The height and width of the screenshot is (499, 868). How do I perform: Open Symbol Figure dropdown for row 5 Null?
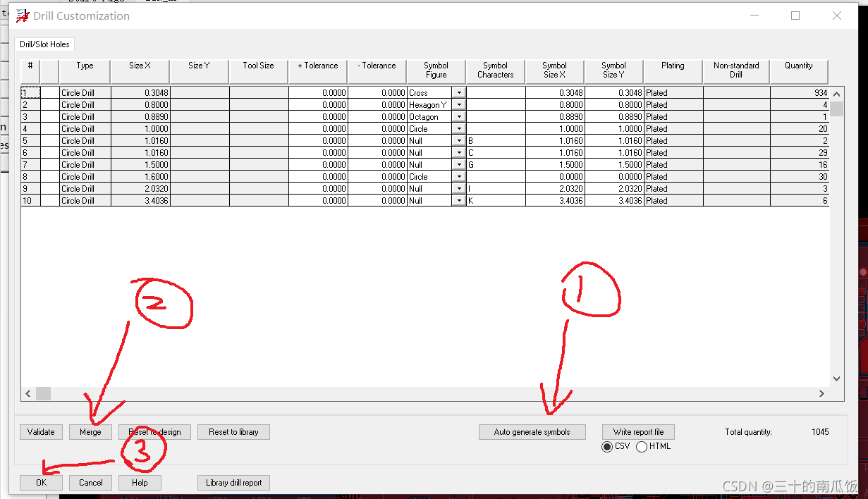point(459,141)
